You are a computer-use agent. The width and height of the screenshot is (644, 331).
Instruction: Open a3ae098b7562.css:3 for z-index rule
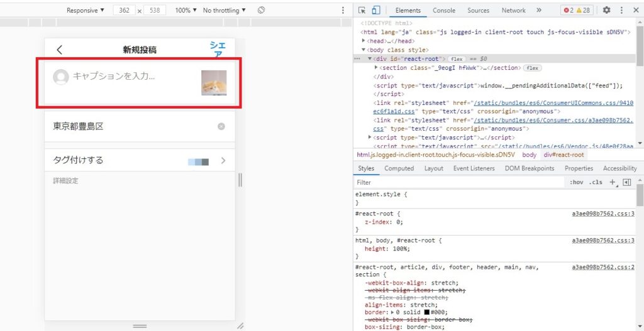coord(603,214)
